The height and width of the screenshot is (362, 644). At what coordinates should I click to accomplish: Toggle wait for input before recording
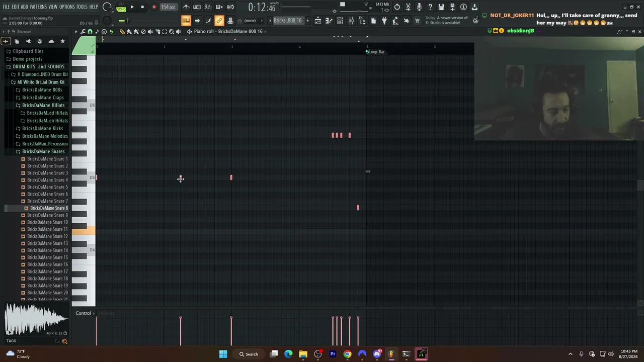(197, 7)
